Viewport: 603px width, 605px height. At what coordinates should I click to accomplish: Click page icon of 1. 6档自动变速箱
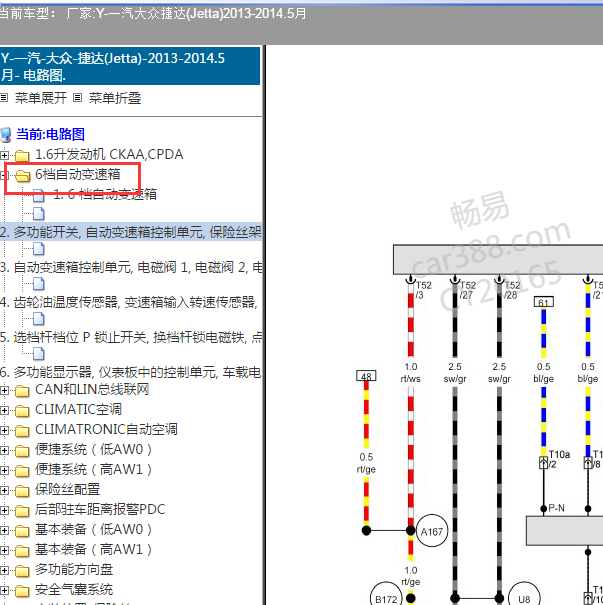pos(39,195)
